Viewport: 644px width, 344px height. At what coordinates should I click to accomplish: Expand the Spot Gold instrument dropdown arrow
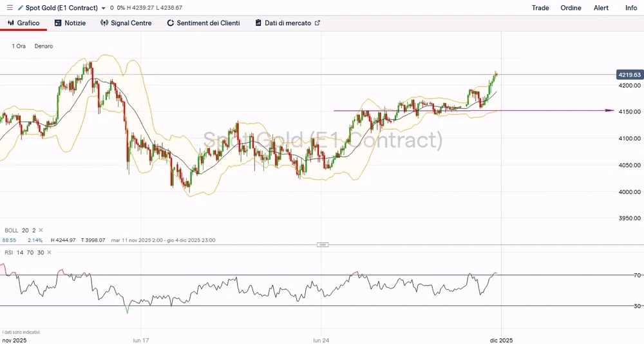point(104,8)
